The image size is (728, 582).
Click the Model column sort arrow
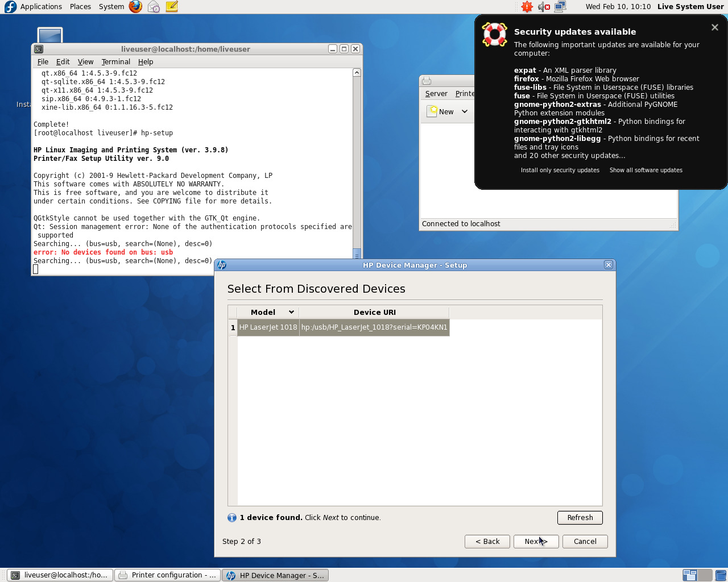coord(291,312)
